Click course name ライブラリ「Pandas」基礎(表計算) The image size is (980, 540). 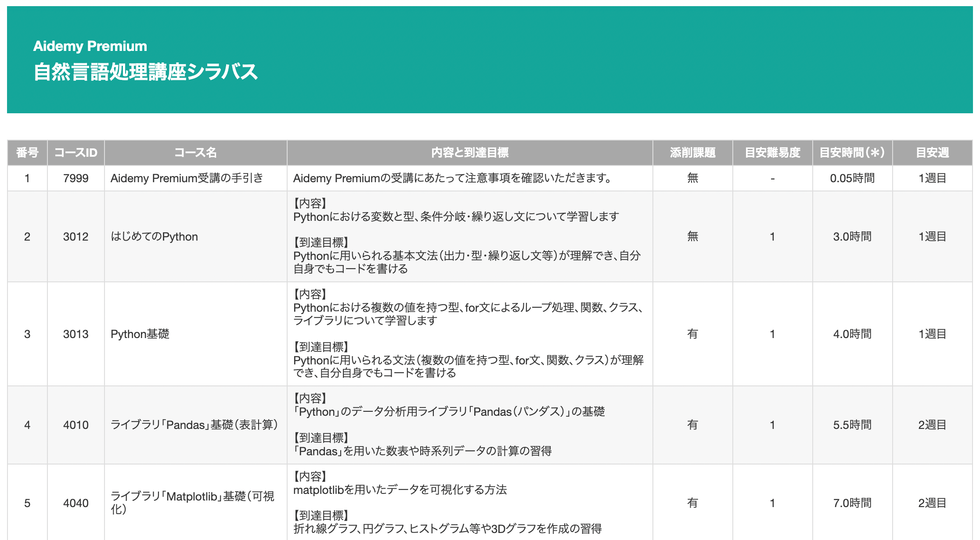(x=194, y=425)
